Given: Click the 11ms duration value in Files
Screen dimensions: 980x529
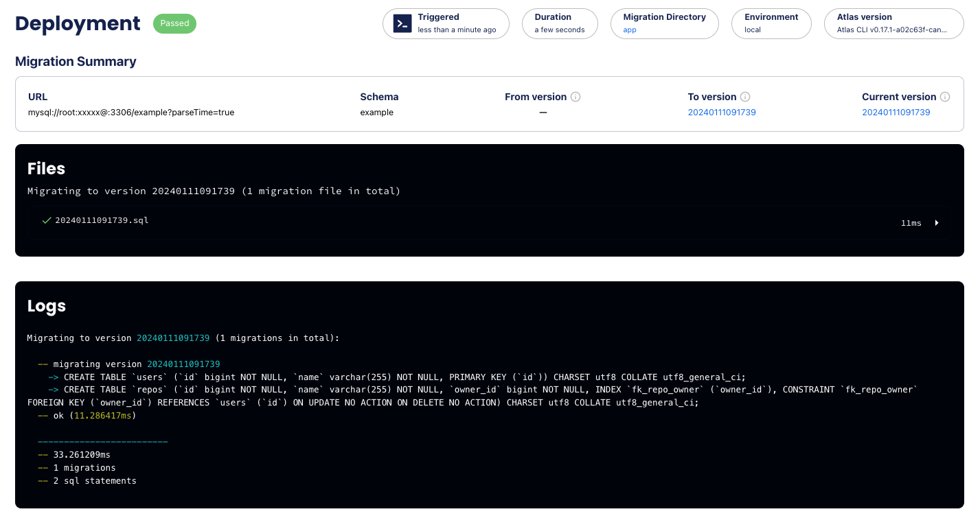Looking at the screenshot, I should pos(911,223).
